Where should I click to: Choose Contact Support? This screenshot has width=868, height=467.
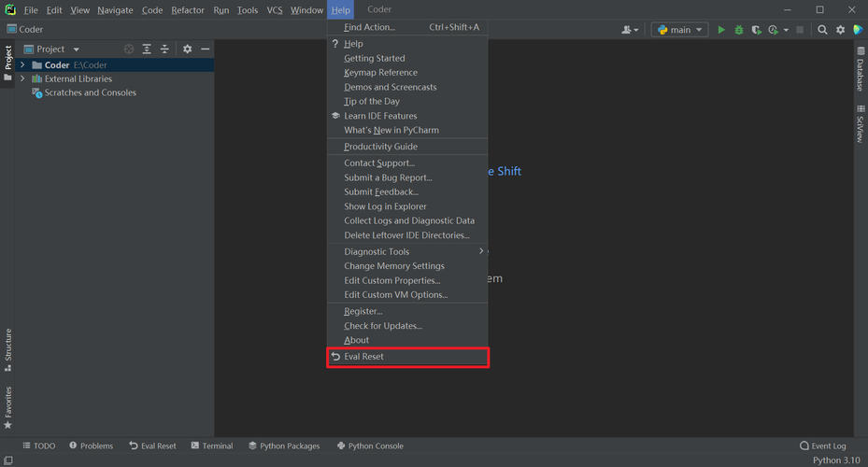[x=407, y=163]
